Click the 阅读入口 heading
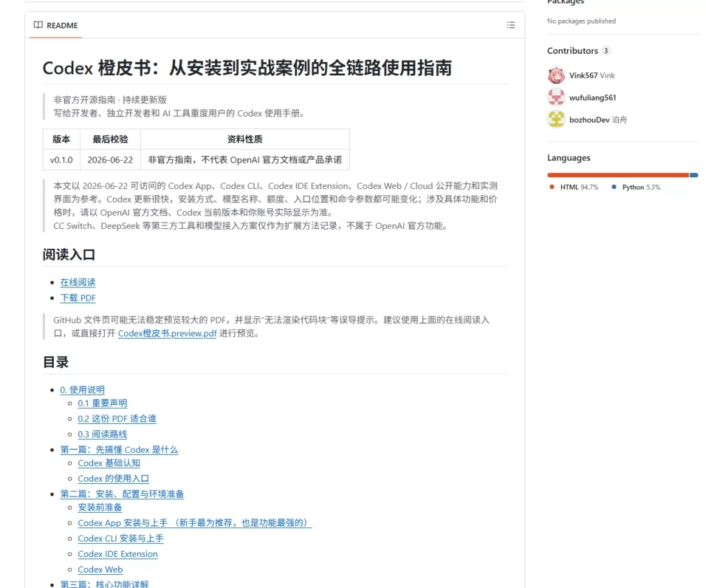706x588 pixels. click(69, 255)
